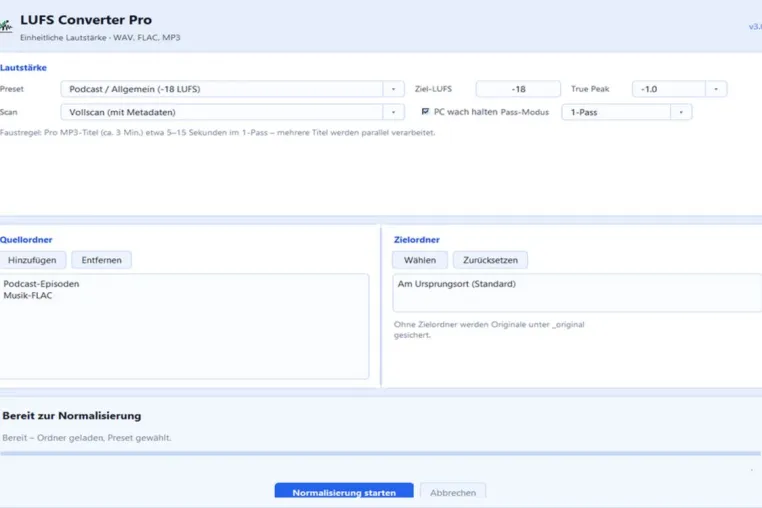Screen dimensions: 762x508
Task: Open the Preset dropdown arrow
Action: coord(393,89)
